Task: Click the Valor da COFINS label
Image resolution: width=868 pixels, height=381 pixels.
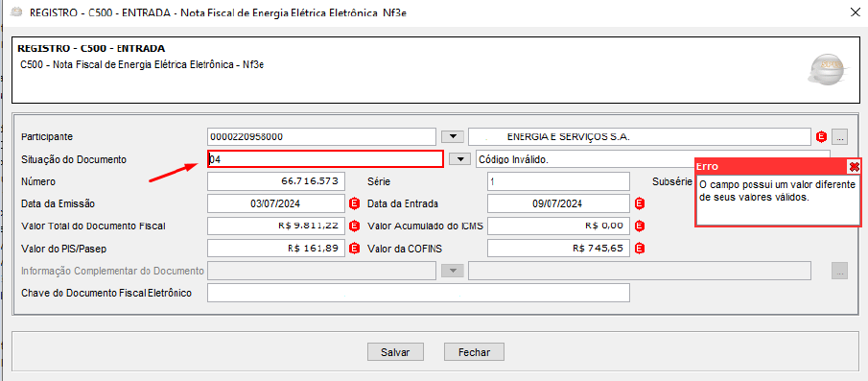Action: (405, 249)
